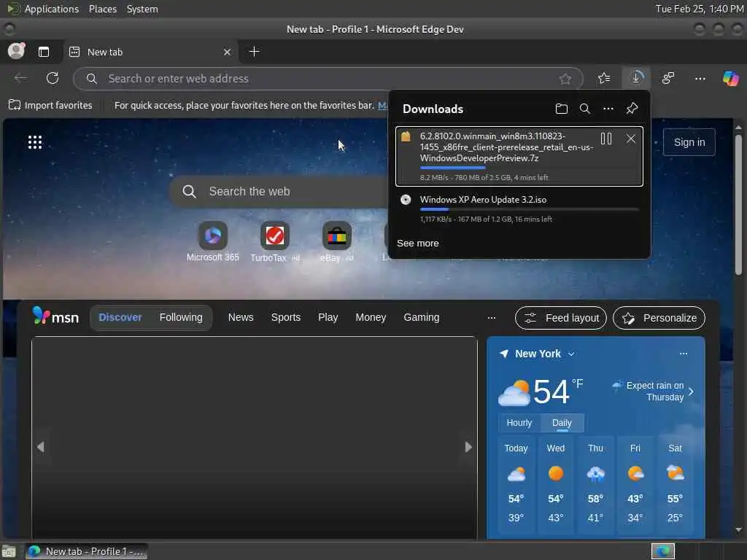This screenshot has width=747, height=560.
Task: Click the show desktop taskbar icon
Action: 9,551
